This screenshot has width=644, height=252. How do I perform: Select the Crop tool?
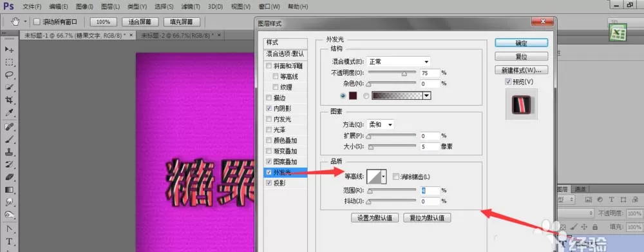9,101
